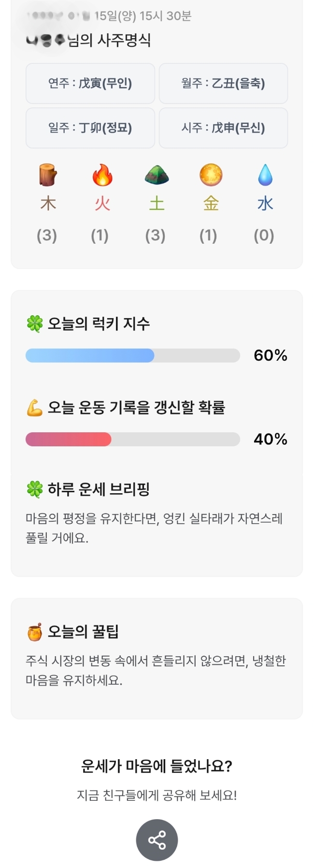Click the 운세가 마음에 들었나요? text
Image resolution: width=314 pixels, height=868 pixels.
click(x=157, y=766)
